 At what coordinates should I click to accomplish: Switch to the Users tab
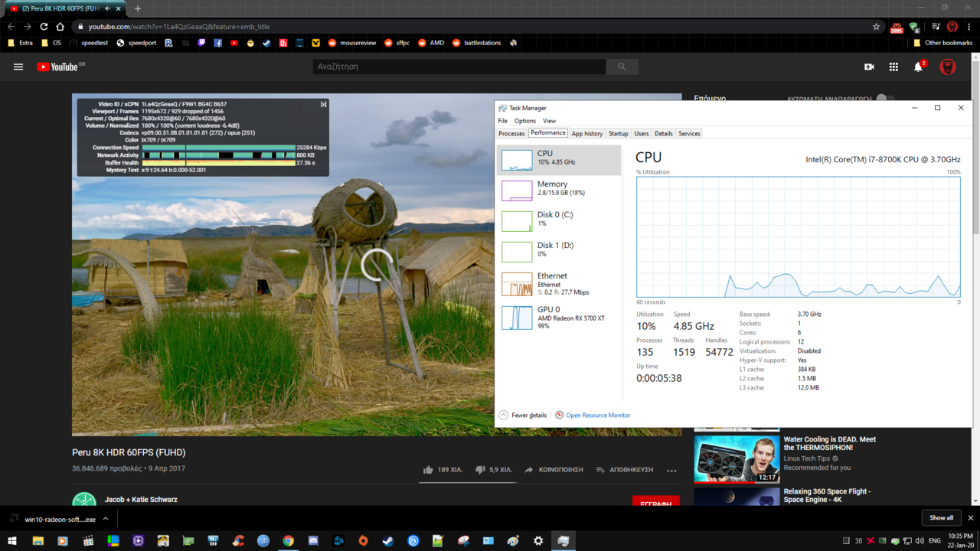[x=642, y=134]
